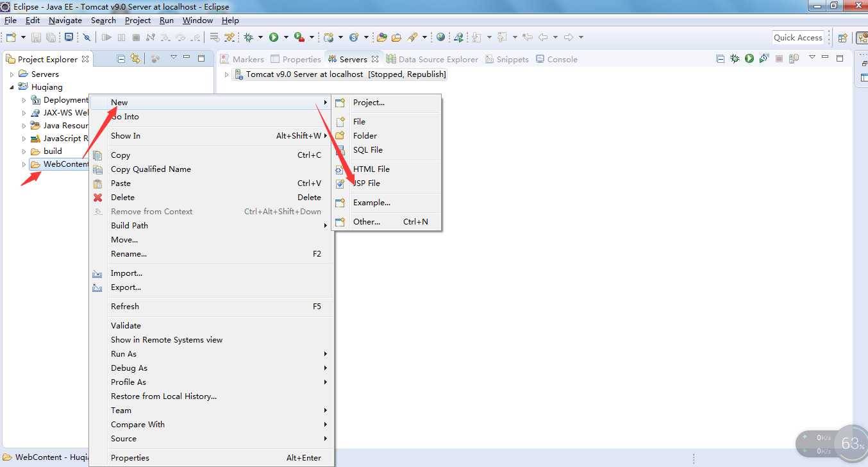Viewport: 868px width, 467px height.
Task: Open the New wizard dropdown arrow
Action: [23, 37]
